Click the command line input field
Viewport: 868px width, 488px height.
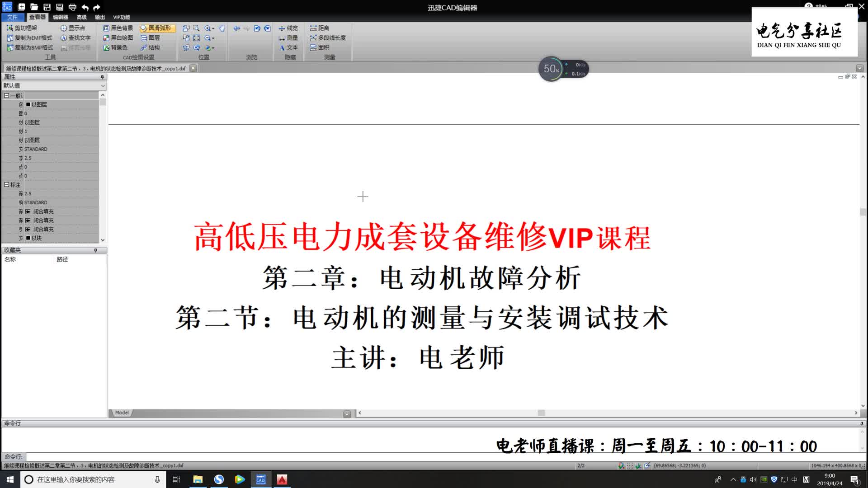443,457
